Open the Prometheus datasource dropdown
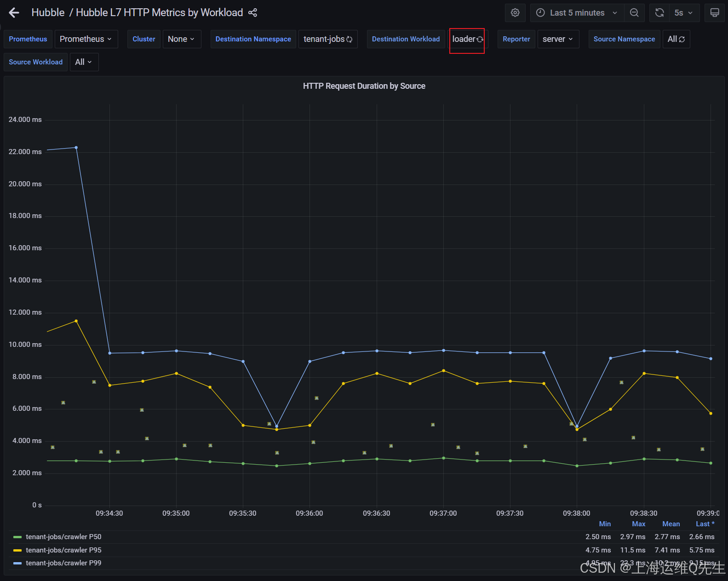 (86, 39)
